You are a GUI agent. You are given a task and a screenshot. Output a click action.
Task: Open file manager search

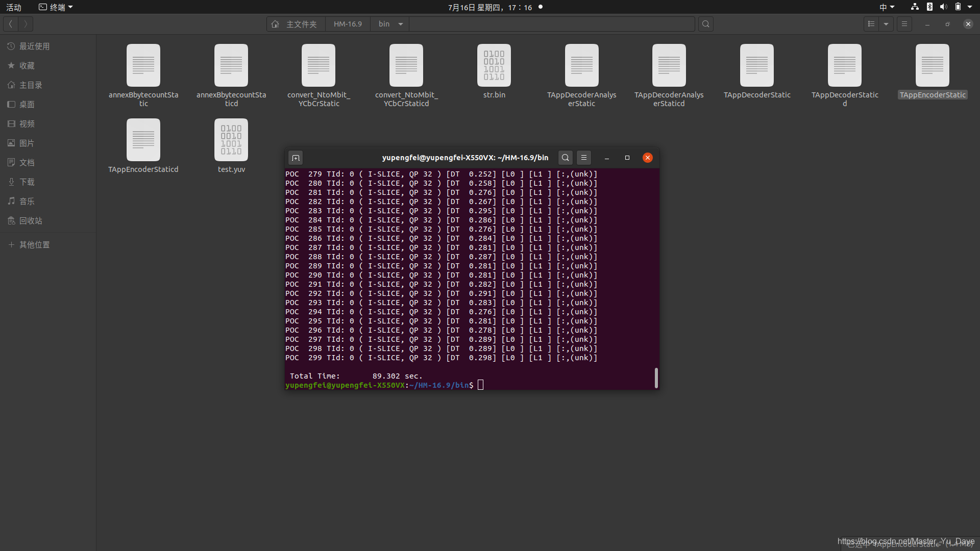point(706,24)
